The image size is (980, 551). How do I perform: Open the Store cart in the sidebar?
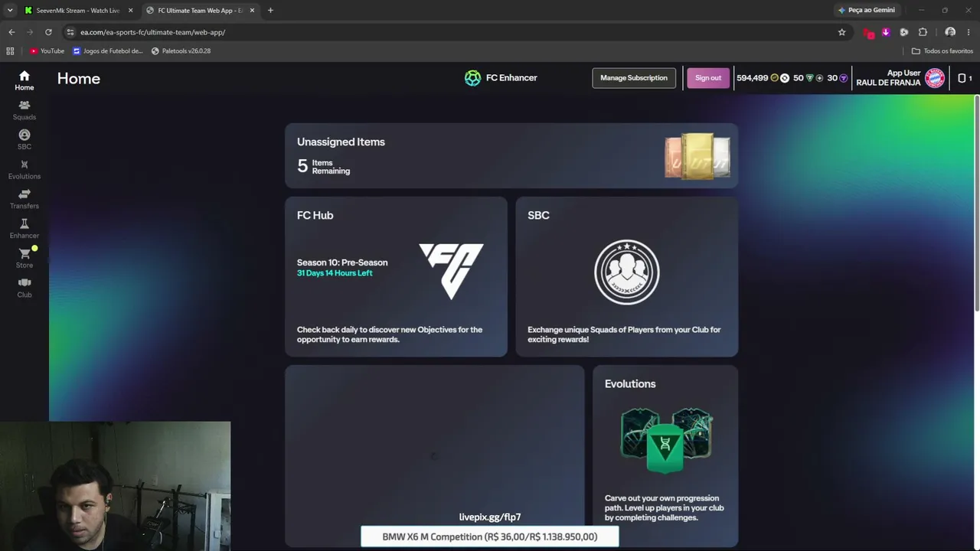[x=24, y=258]
